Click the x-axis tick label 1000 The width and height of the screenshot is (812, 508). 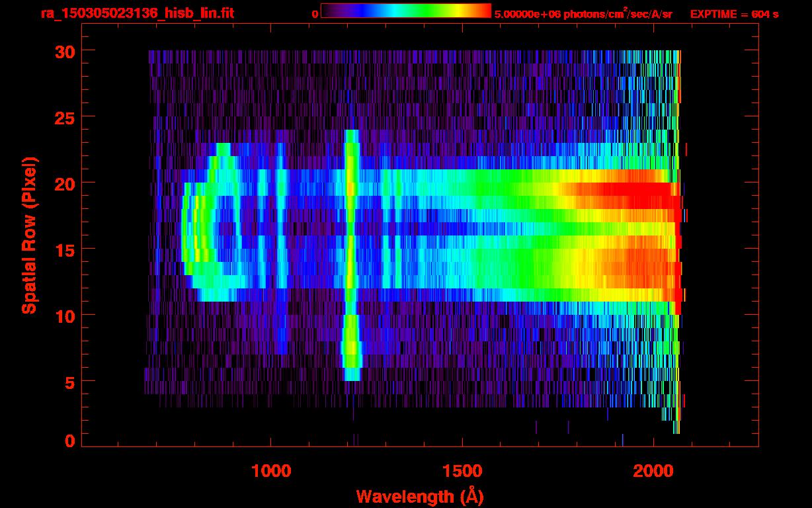tap(271, 471)
